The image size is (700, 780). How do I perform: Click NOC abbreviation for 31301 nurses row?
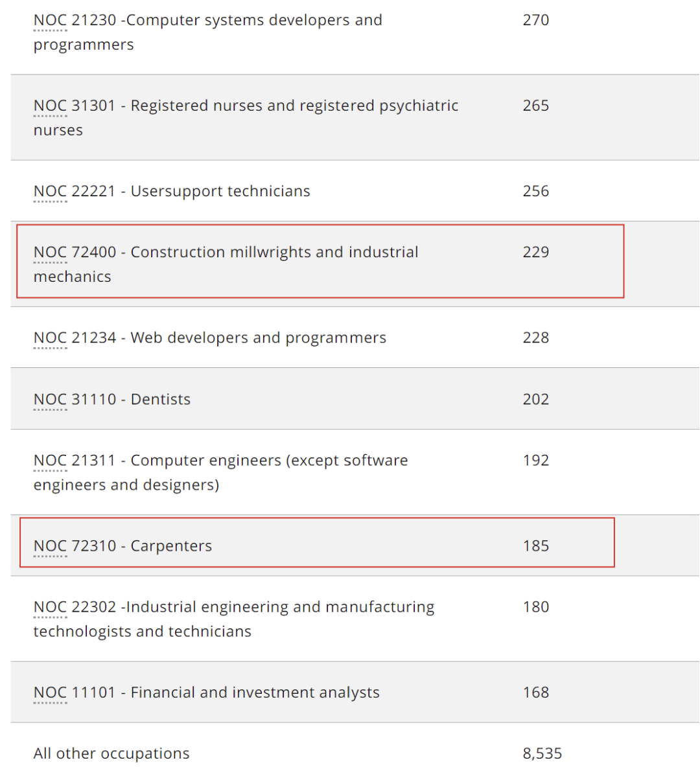click(x=50, y=106)
